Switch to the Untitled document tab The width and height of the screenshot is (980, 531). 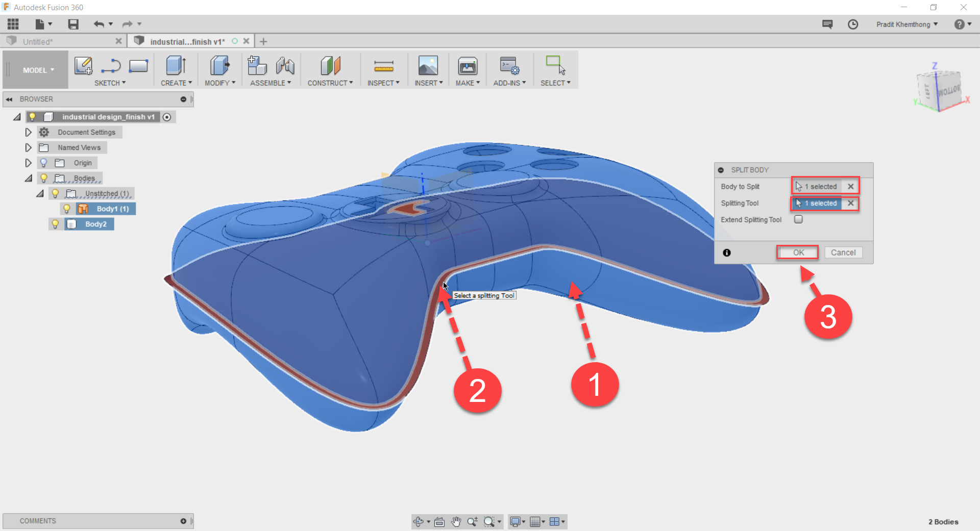38,41
